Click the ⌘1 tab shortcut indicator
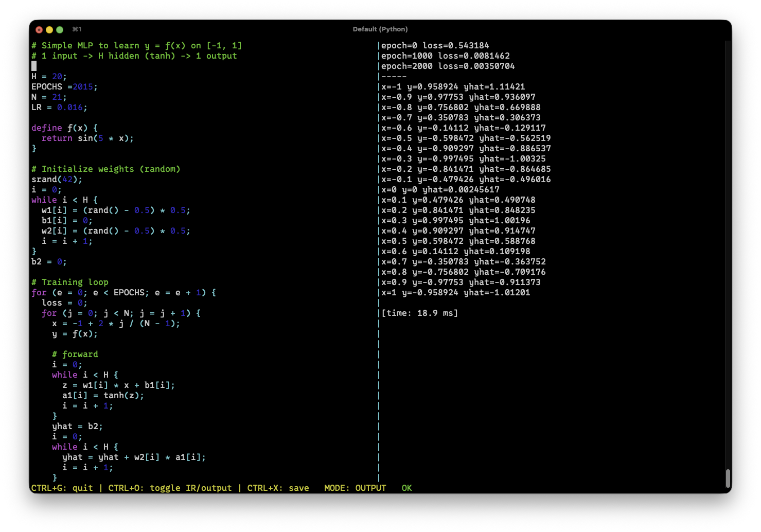Image resolution: width=761 pixels, height=532 pixels. 77,29
